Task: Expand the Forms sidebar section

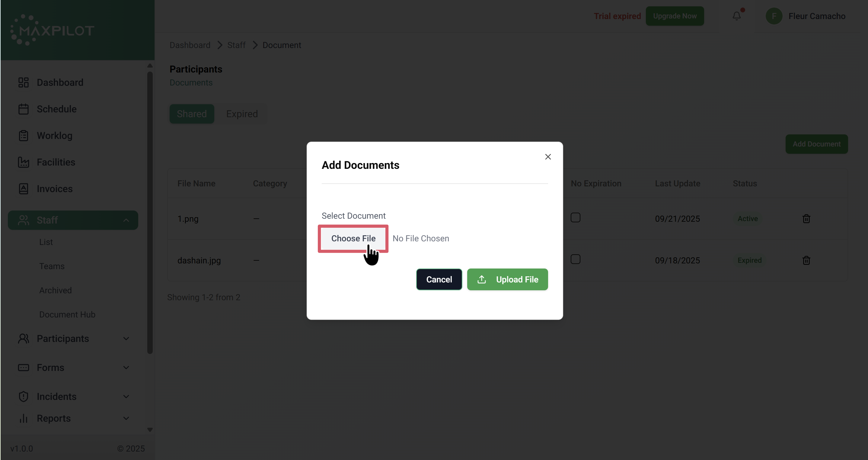Action: tap(126, 368)
